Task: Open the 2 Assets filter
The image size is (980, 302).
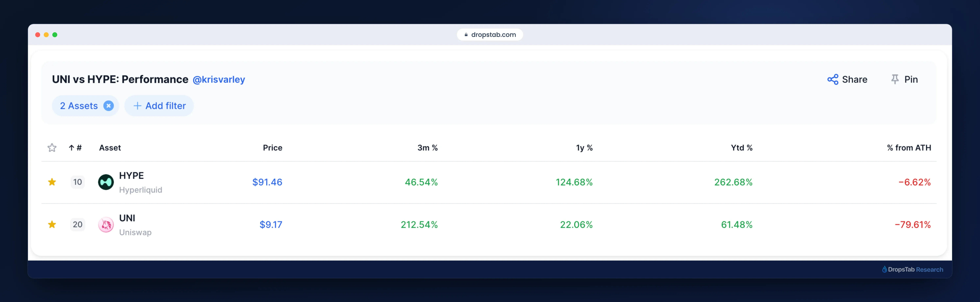Action: tap(79, 106)
